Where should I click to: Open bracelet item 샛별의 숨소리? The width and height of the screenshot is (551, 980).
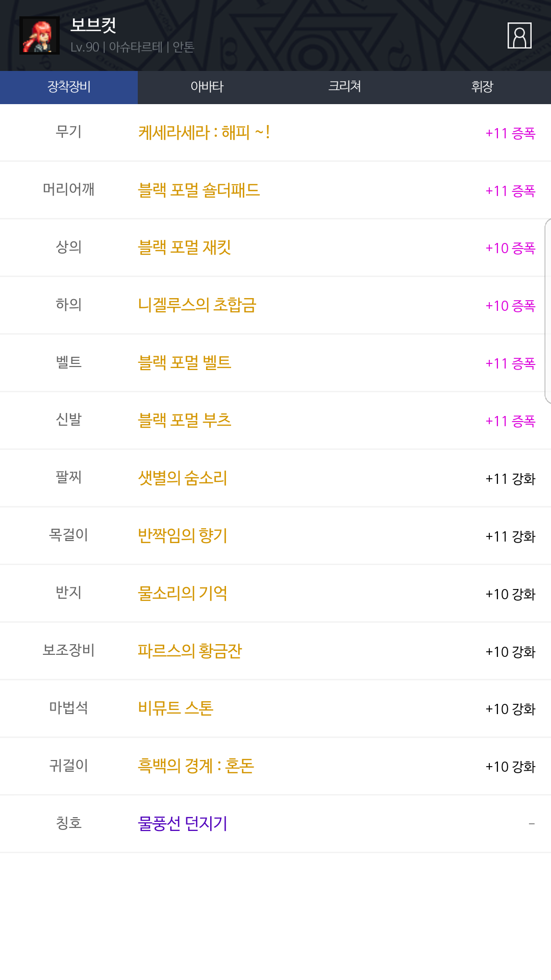point(182,478)
